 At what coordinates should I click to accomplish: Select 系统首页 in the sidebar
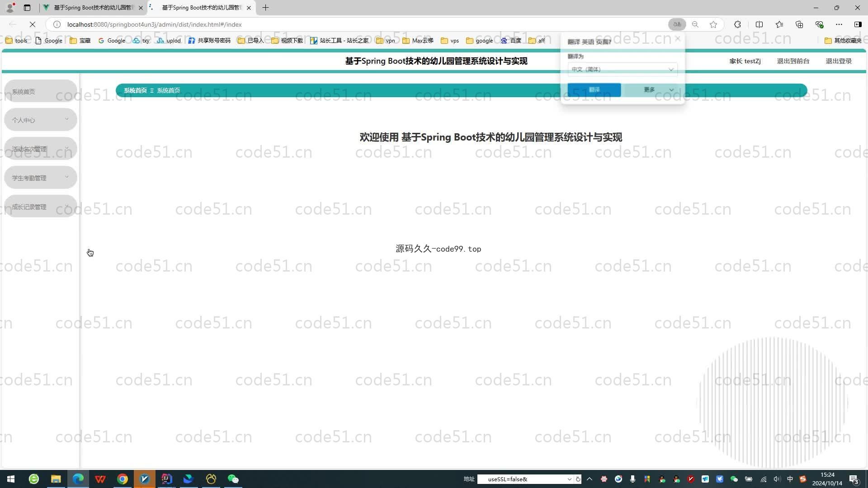[41, 92]
